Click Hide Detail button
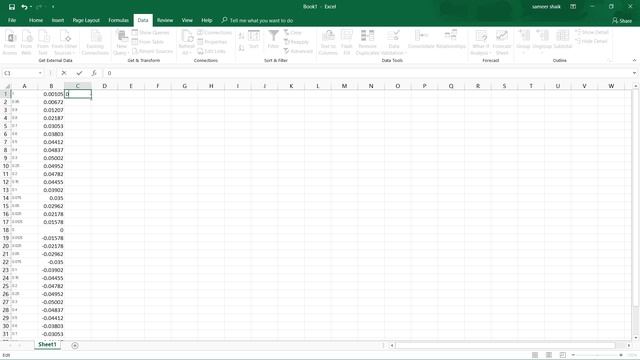640x360 pixels. [591, 41]
